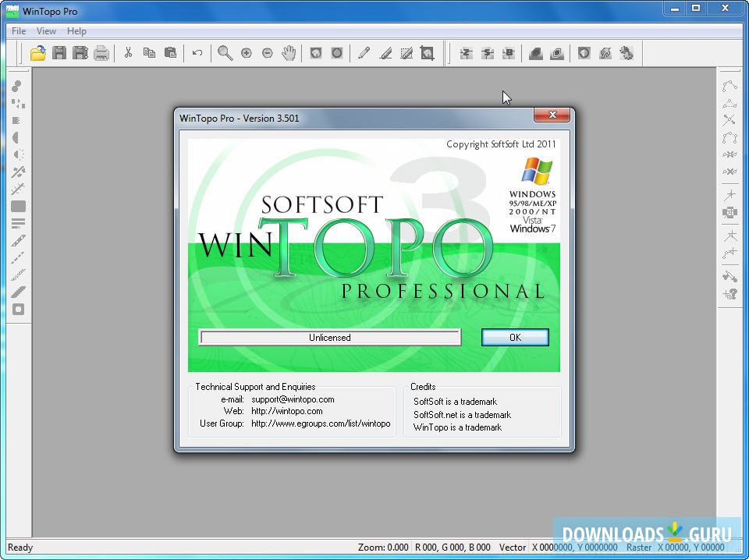This screenshot has width=749, height=560.
Task: Select the Pan hand tool
Action: pyautogui.click(x=289, y=53)
